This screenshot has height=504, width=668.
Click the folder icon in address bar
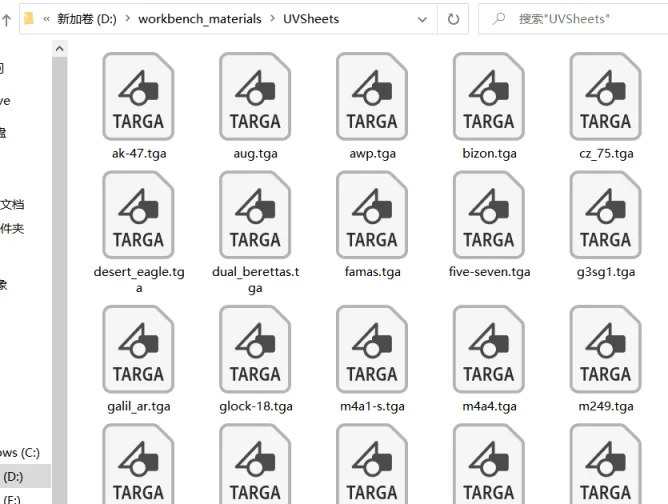click(x=29, y=19)
